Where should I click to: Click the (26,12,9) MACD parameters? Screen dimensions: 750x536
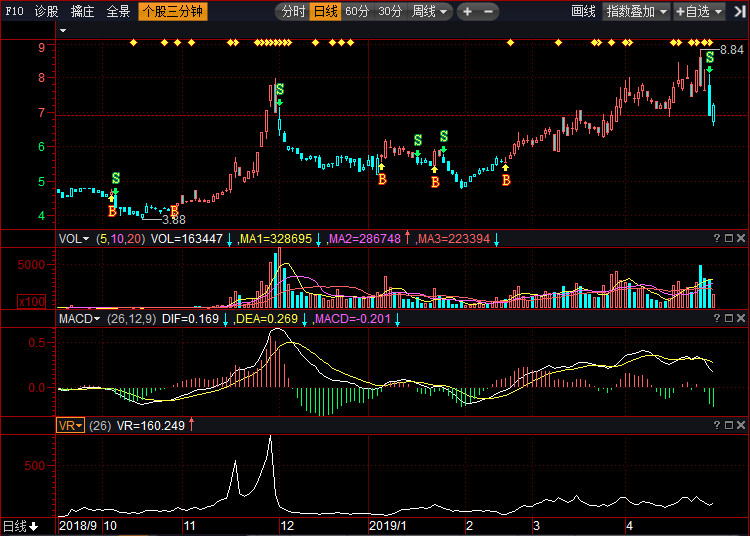tap(132, 319)
